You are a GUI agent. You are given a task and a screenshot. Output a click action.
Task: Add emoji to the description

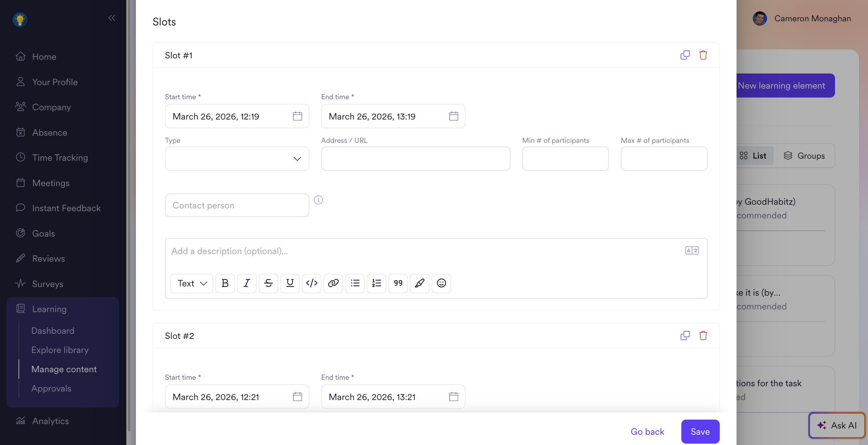[441, 283]
